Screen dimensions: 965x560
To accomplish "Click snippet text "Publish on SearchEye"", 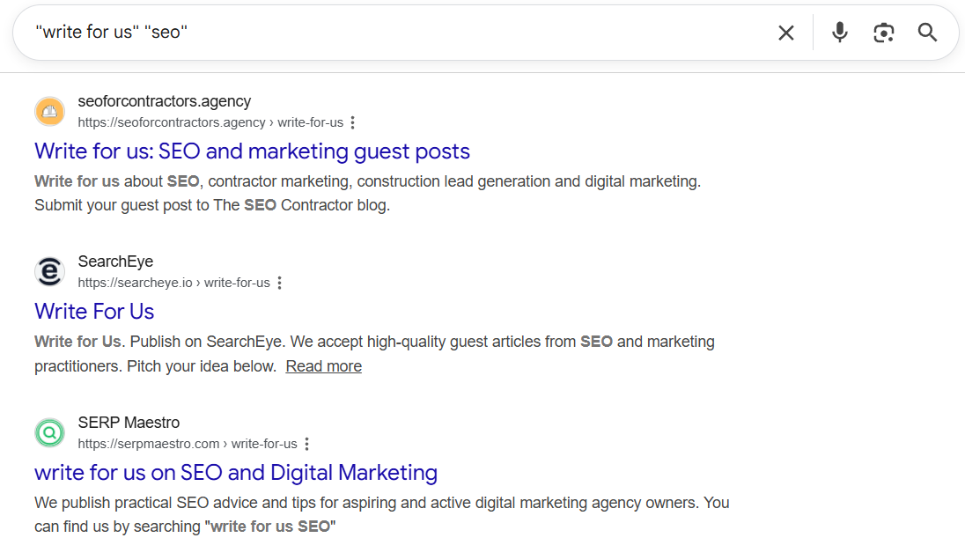I will click(x=208, y=342).
